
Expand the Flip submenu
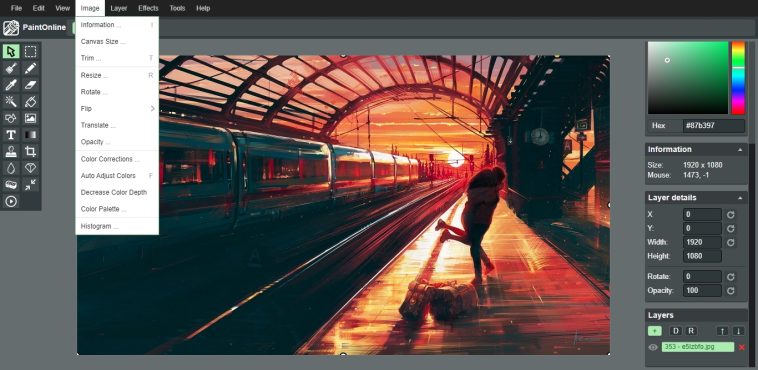coord(117,108)
